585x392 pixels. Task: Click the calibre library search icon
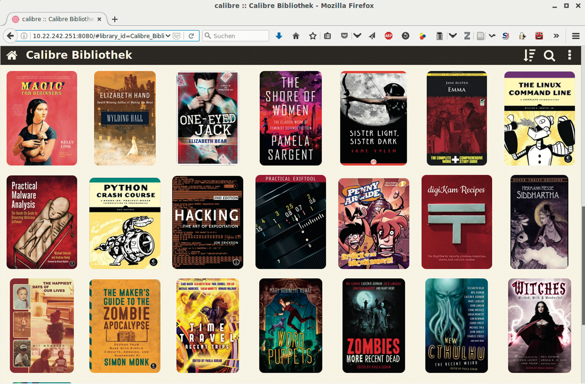(549, 55)
